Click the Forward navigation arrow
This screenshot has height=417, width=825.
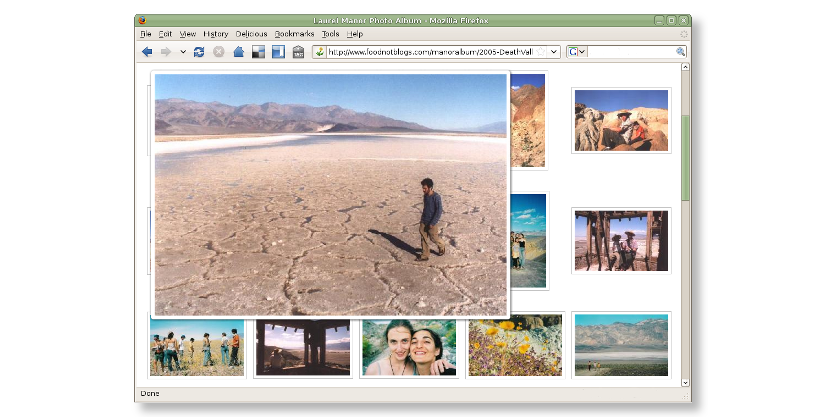point(166,52)
